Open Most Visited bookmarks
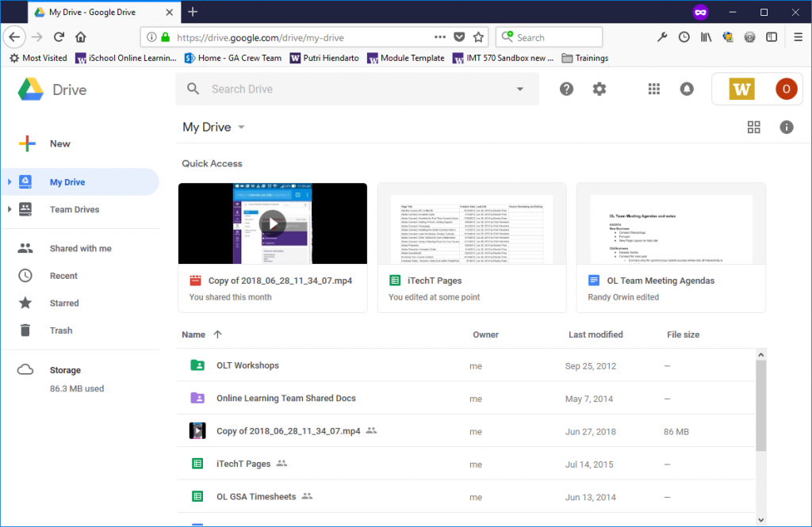Image resolution: width=812 pixels, height=527 pixels. (x=39, y=58)
